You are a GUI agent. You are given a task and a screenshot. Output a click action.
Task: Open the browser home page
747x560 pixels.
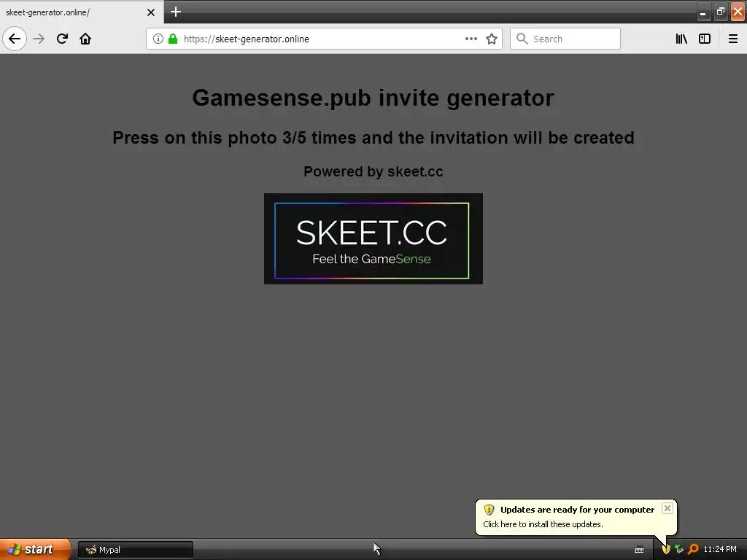(x=85, y=39)
